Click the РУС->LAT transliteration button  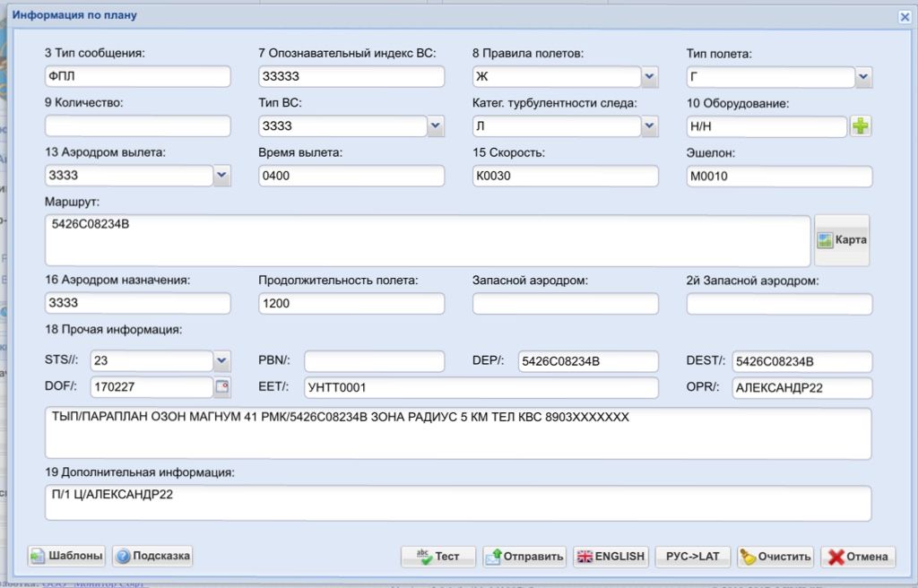click(x=693, y=557)
